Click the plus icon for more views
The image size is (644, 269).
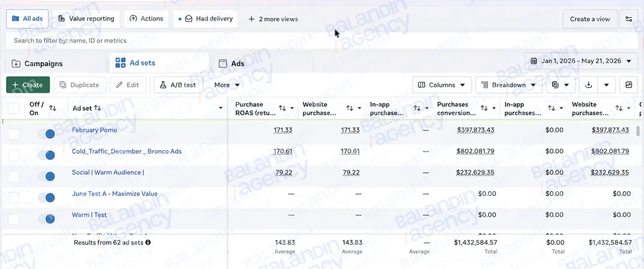pyautogui.click(x=251, y=19)
